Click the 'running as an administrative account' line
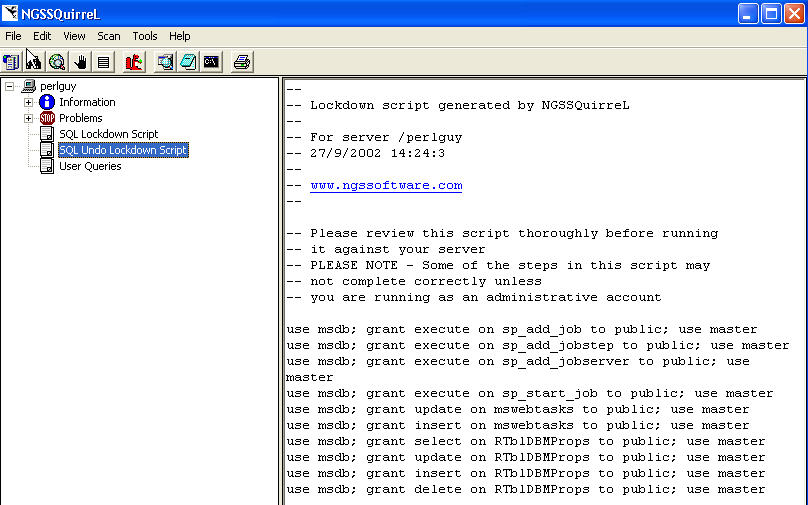 click(x=474, y=297)
